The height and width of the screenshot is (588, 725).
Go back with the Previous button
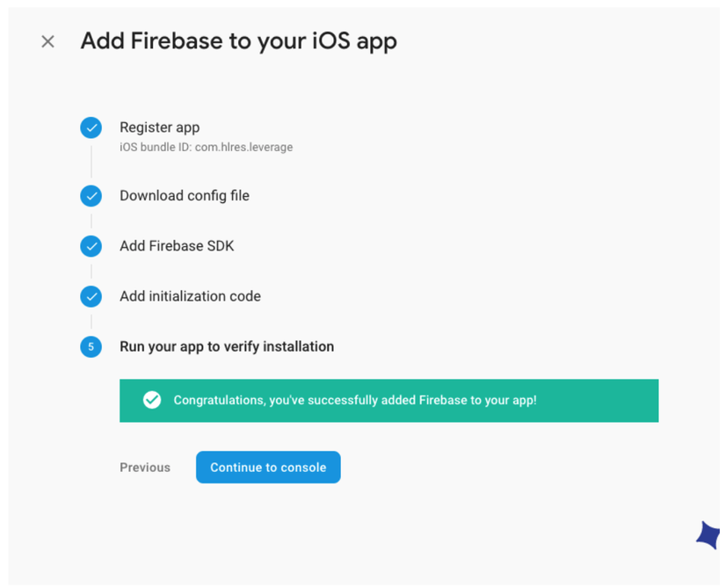pyautogui.click(x=145, y=468)
